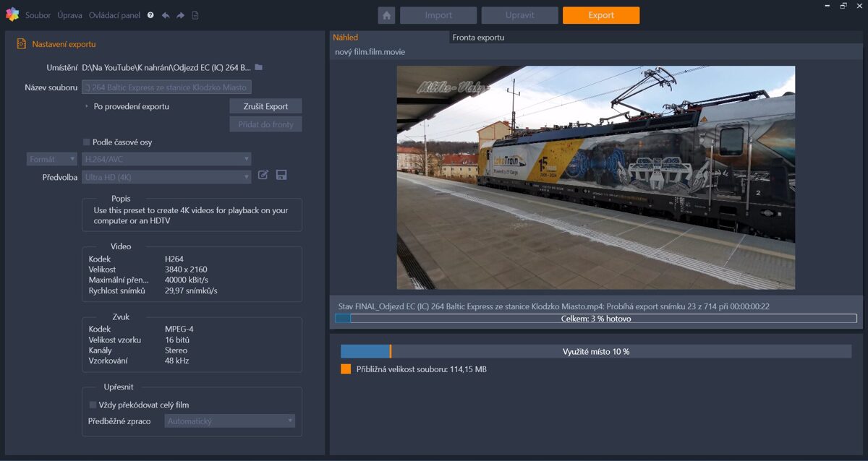Switch to the Import tab
The width and height of the screenshot is (868, 461).
(438, 15)
